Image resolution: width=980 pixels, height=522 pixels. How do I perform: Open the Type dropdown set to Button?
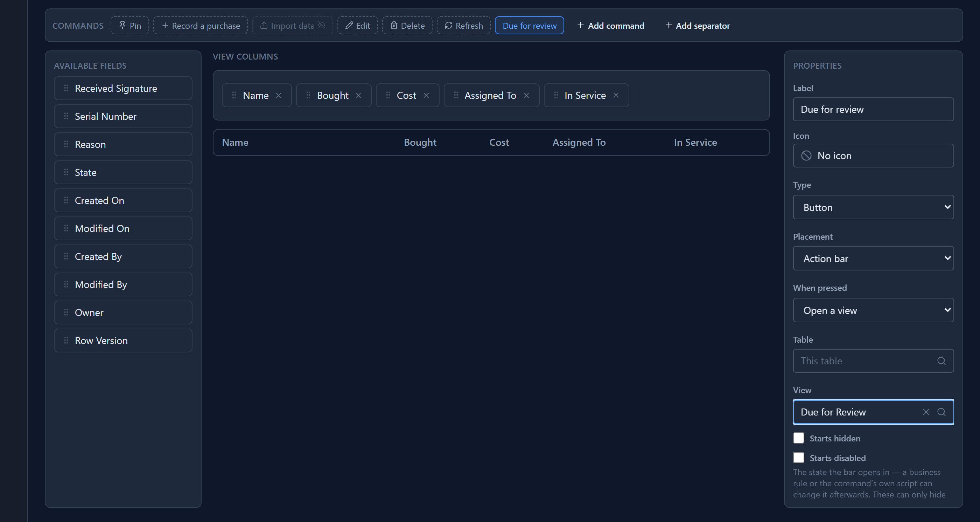(x=873, y=207)
